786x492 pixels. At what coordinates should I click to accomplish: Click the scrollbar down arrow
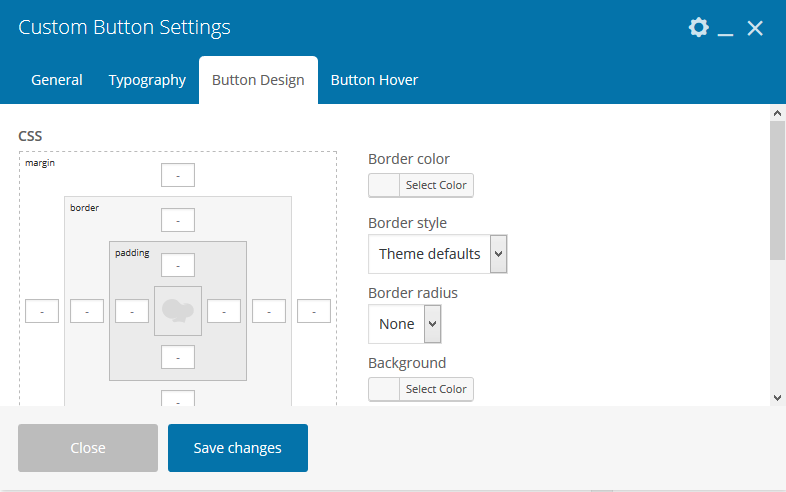click(x=777, y=397)
